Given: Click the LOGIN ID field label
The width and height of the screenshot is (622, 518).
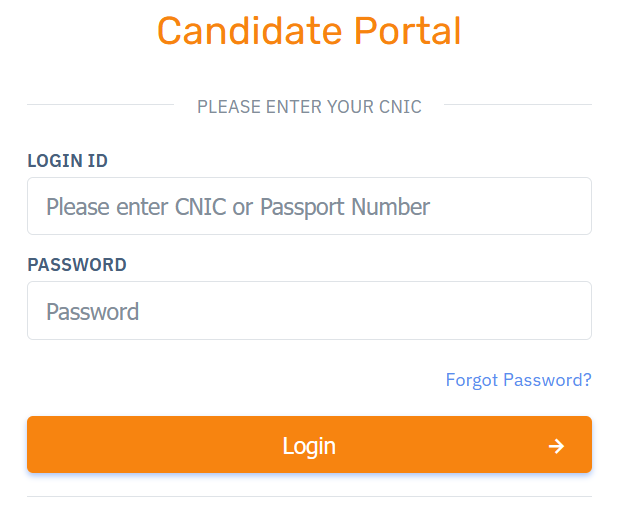Looking at the screenshot, I should [x=67, y=161].
